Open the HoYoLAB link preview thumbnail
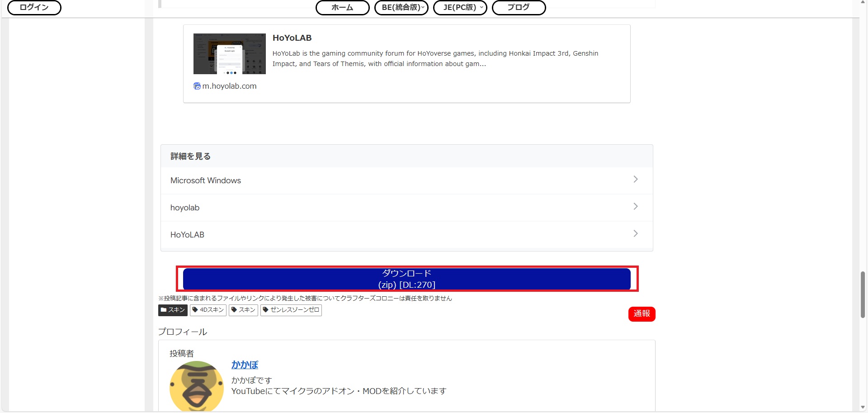The width and height of the screenshot is (868, 413). tap(229, 54)
